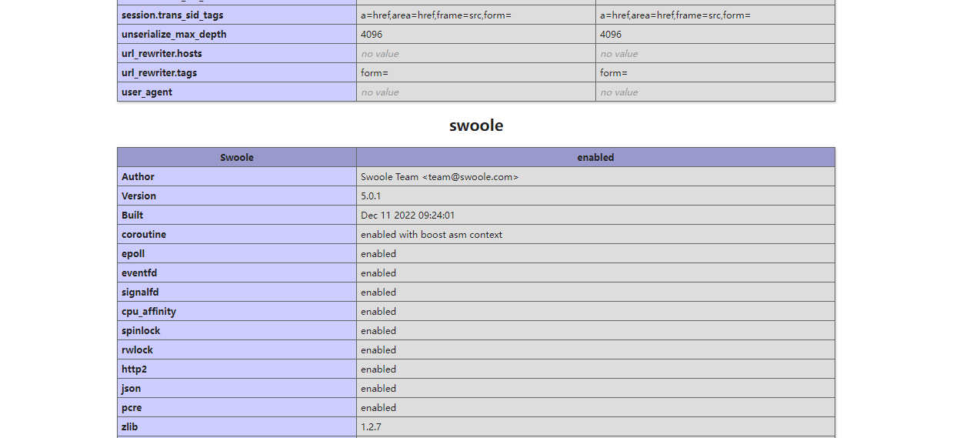Click master 'form=' value of url_rewriter.tags
The height and width of the screenshot is (438, 980).
point(614,72)
